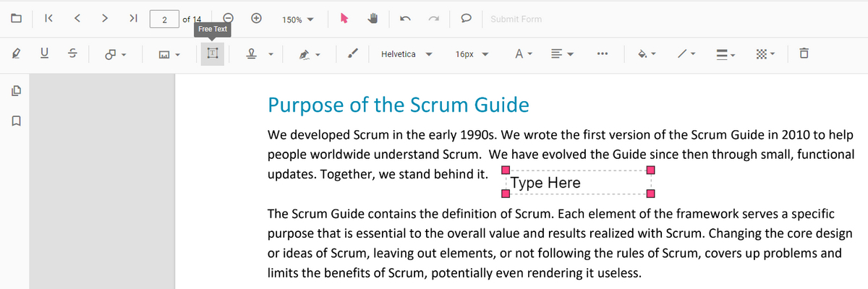Open the text alignment dropdown
Viewport: 868px width, 289px height.
[x=562, y=54]
